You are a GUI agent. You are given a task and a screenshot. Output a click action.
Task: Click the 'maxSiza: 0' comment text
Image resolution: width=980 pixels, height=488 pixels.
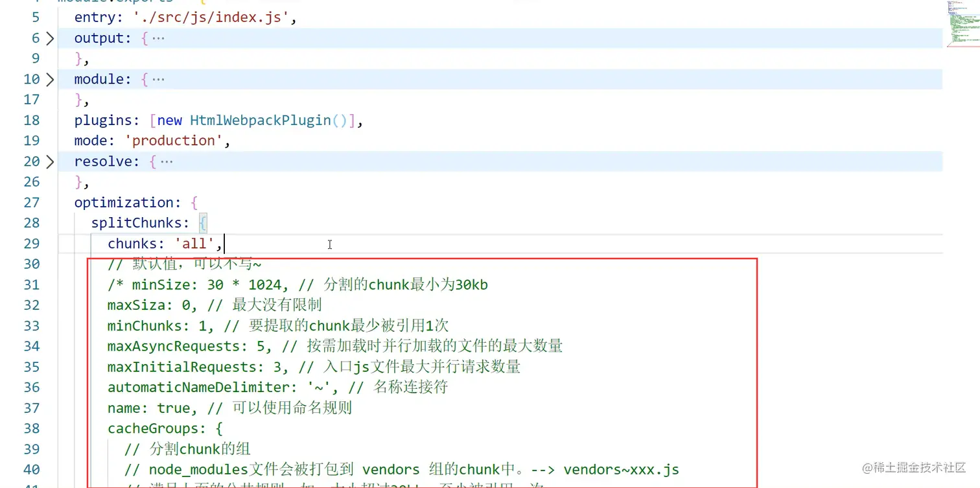pyautogui.click(x=149, y=305)
